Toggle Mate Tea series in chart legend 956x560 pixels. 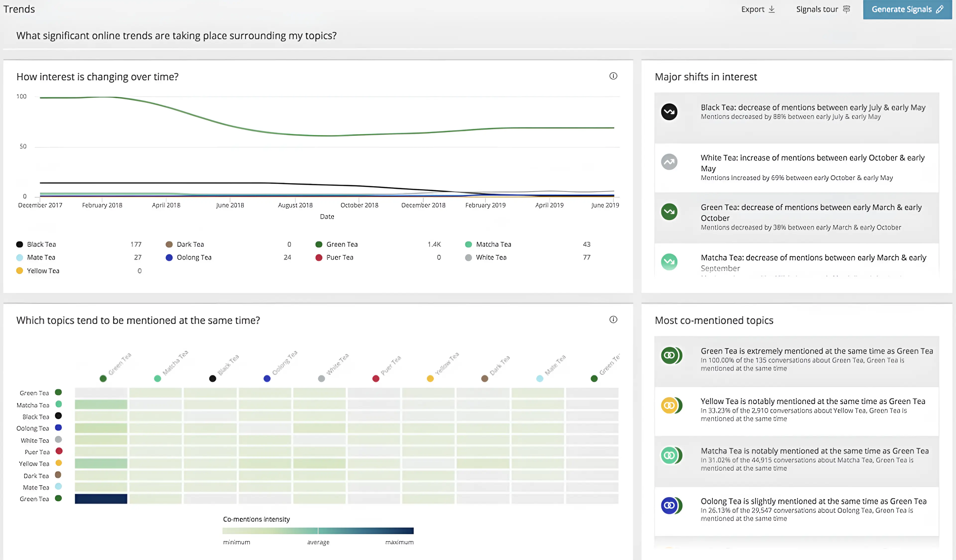point(36,257)
